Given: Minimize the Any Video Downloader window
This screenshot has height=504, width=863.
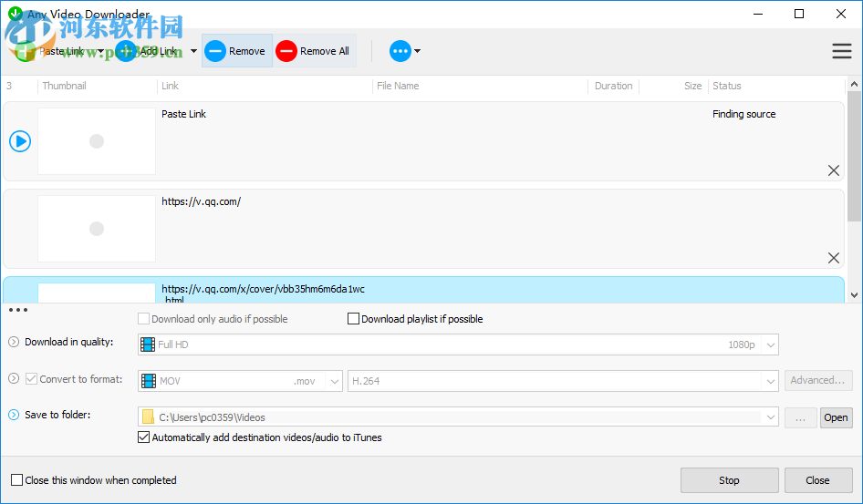Looking at the screenshot, I should pos(758,14).
